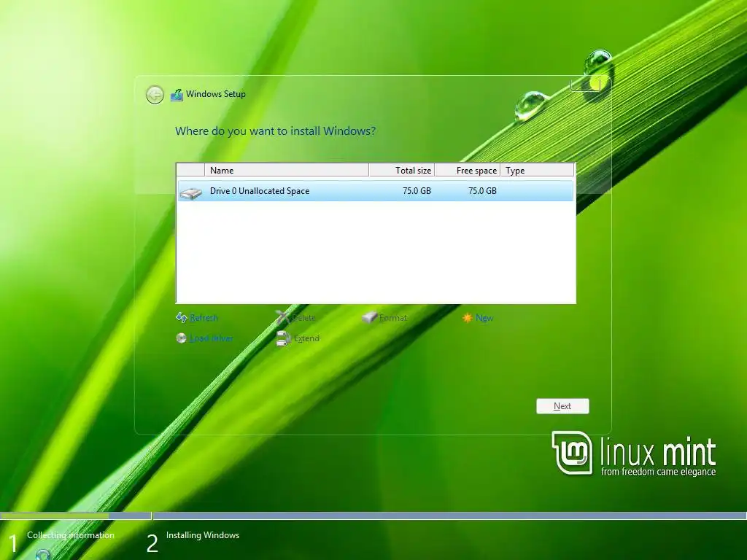Sort by the Total size column header
Image resolution: width=747 pixels, height=560 pixels.
coord(402,170)
